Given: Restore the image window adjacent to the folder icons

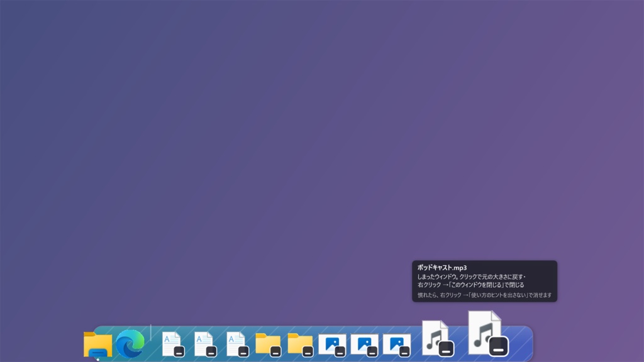Looking at the screenshot, I should tap(332, 345).
